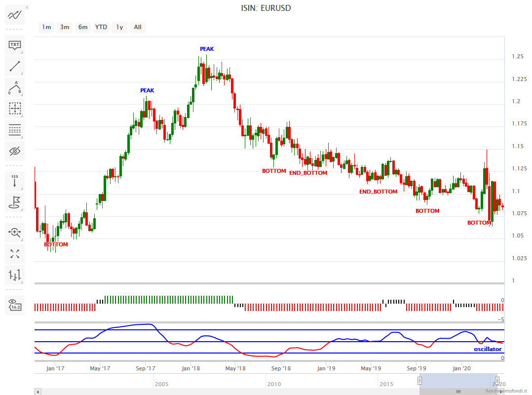
Task: Select the vertical counter 123 tool
Action: pos(15,181)
